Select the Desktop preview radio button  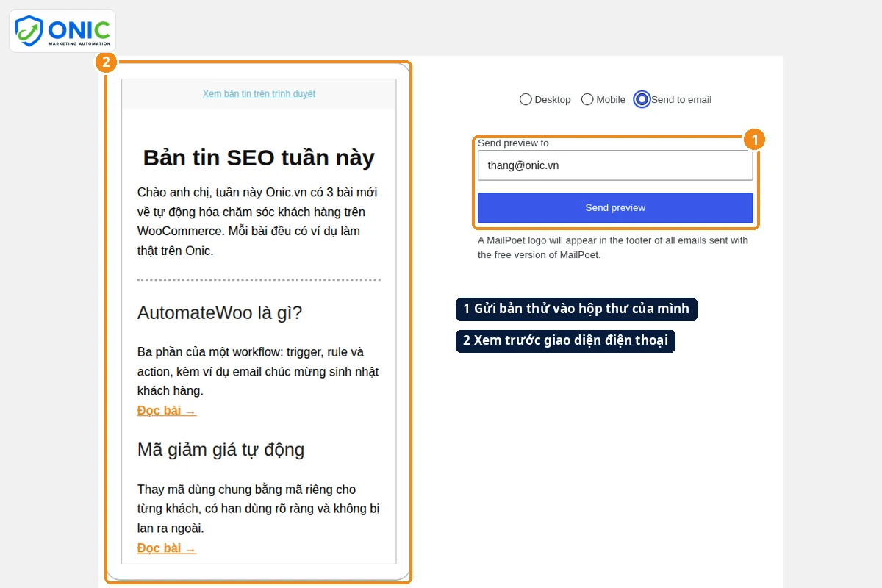(526, 99)
